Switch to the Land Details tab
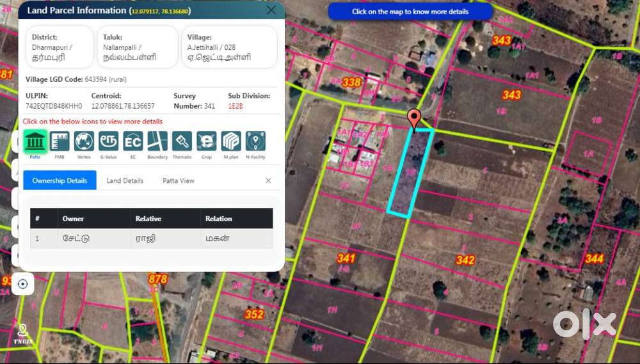The width and height of the screenshot is (640, 364). (x=125, y=180)
